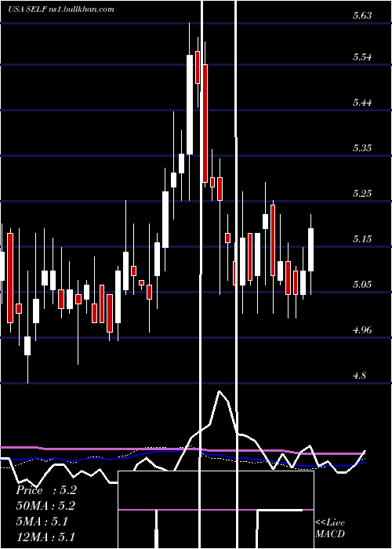Click the '50MA : 5.2' legend value
The width and height of the screenshot is (392, 549).
[x=45, y=506]
